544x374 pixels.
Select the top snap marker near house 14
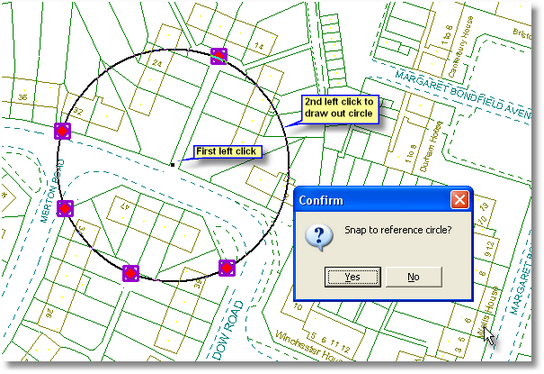pos(219,57)
